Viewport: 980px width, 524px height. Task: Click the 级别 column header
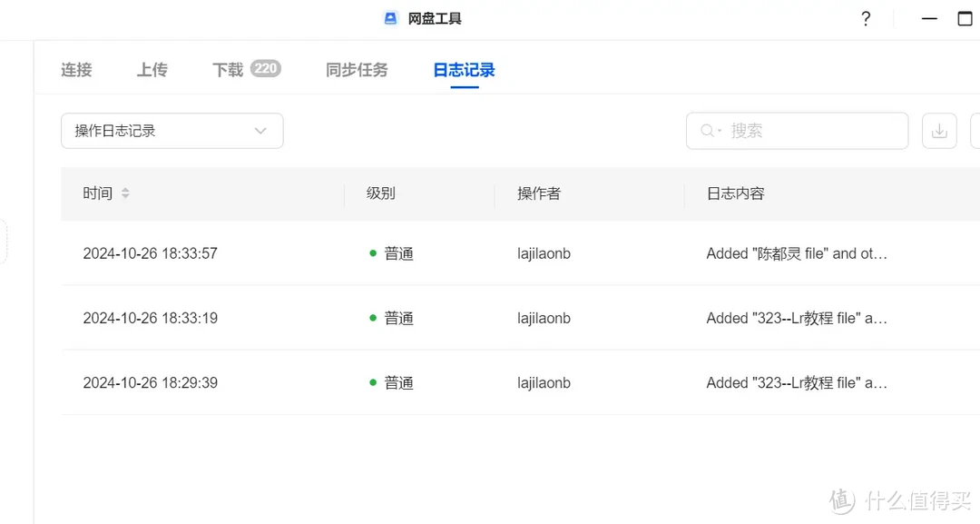pos(379,193)
